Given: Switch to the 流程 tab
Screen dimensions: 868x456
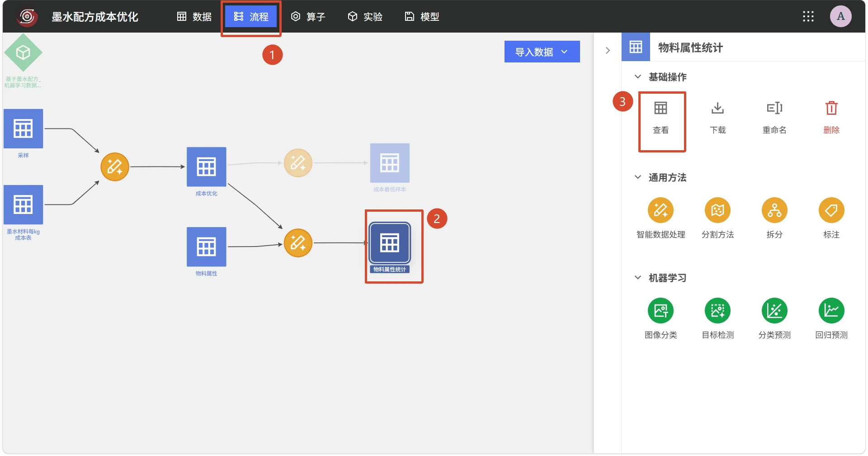Looking at the screenshot, I should pyautogui.click(x=251, y=17).
